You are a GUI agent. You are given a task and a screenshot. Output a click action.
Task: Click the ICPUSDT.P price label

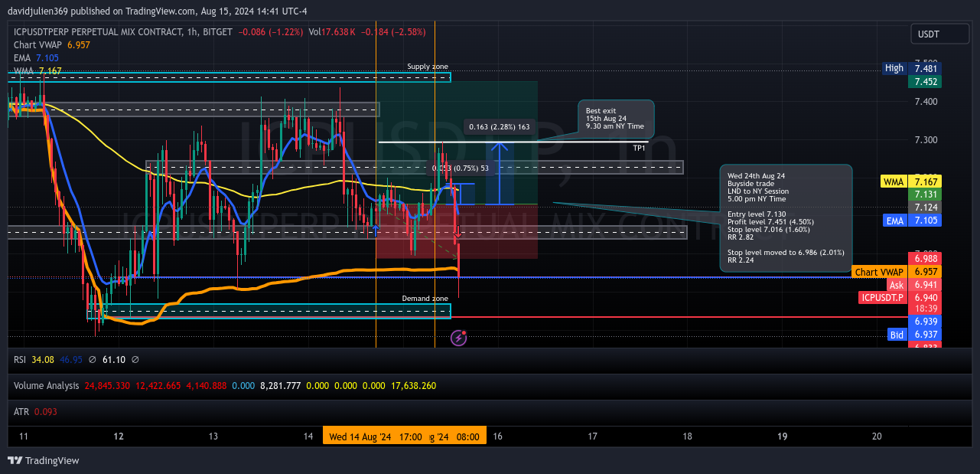pos(881,297)
